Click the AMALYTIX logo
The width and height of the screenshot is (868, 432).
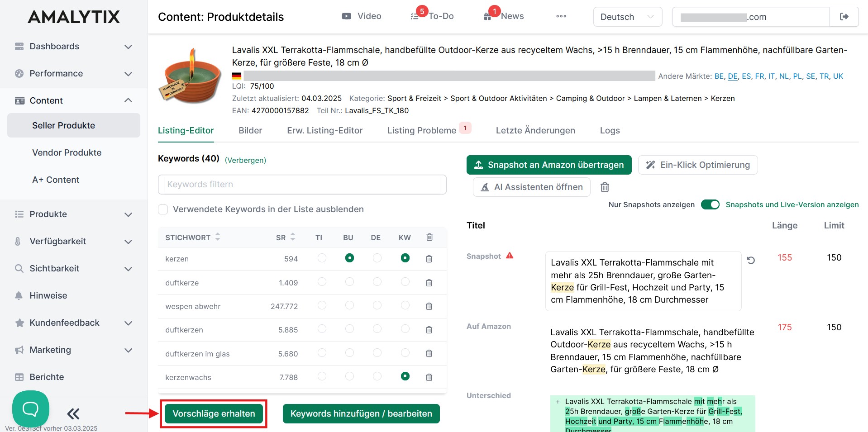click(74, 17)
